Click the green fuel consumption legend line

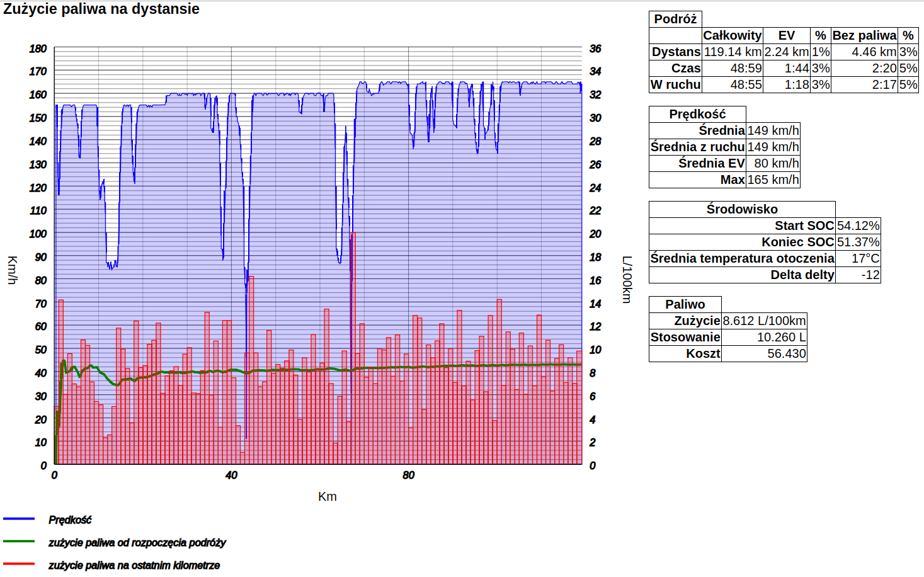[19, 542]
